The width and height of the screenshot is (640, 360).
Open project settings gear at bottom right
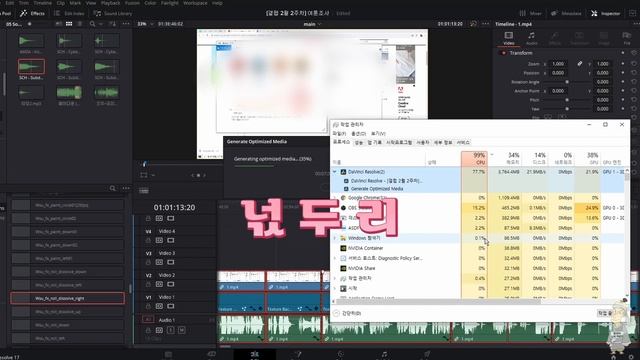click(x=631, y=357)
